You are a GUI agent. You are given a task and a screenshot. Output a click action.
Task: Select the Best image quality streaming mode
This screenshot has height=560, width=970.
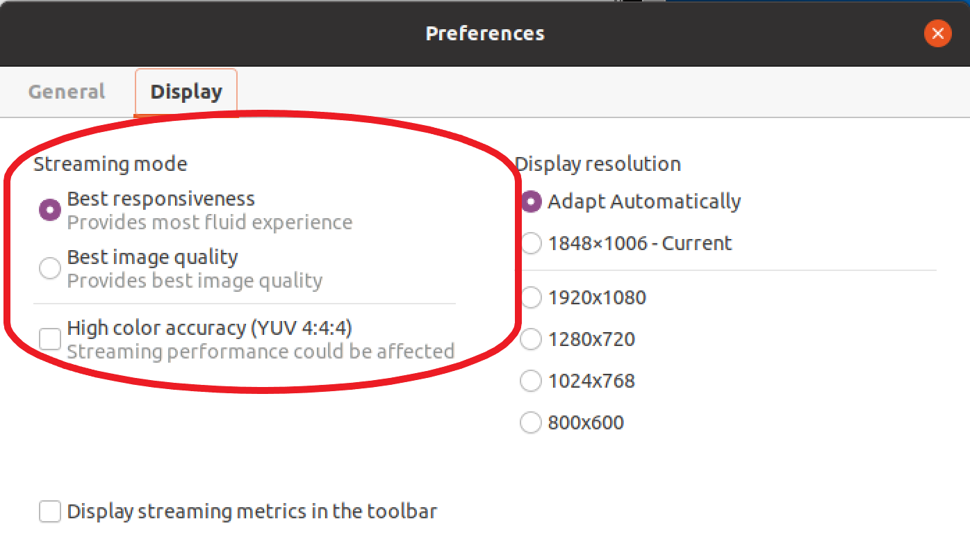point(49,267)
